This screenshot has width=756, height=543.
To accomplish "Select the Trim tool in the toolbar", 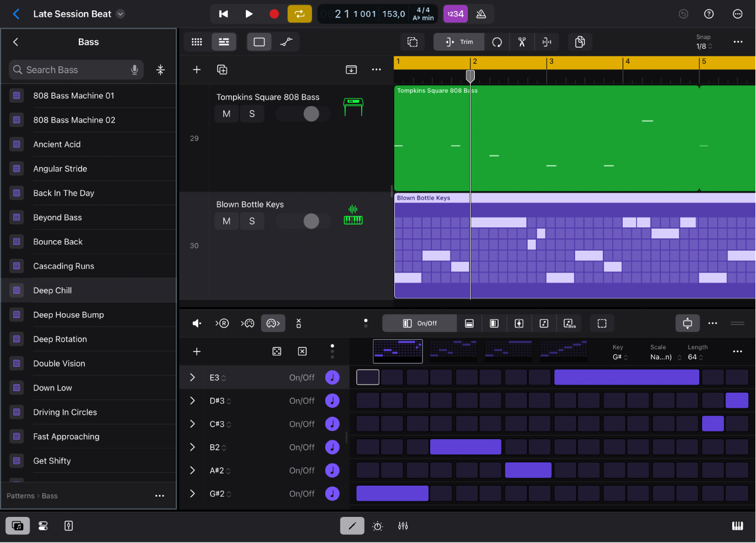I will [x=459, y=42].
